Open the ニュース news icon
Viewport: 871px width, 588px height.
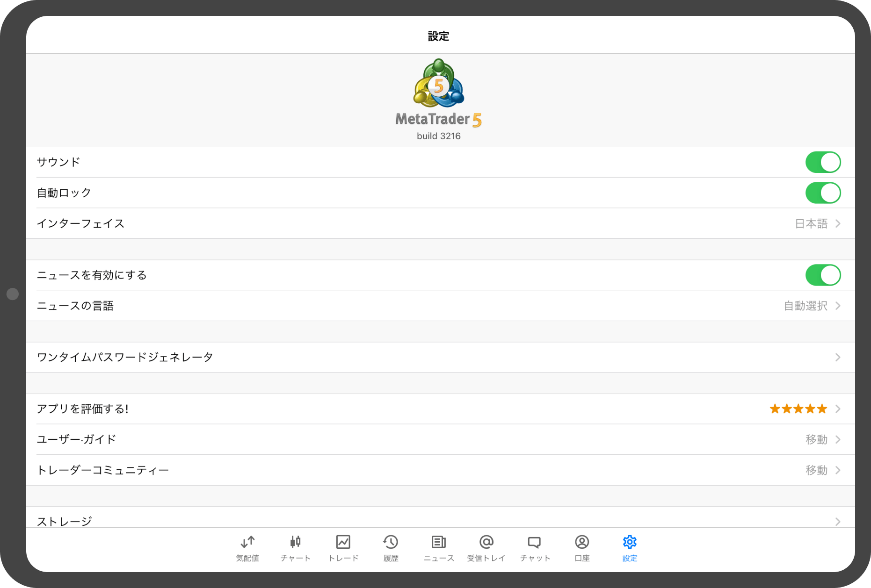point(438,542)
